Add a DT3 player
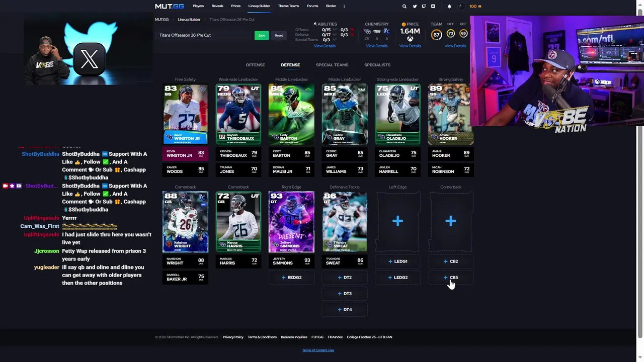The height and width of the screenshot is (362, 644). coord(345,294)
